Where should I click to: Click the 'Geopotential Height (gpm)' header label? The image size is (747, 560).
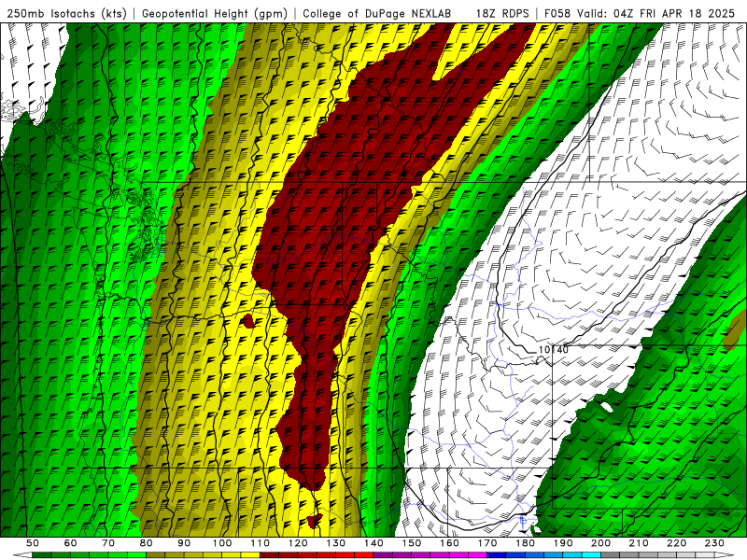215,13
